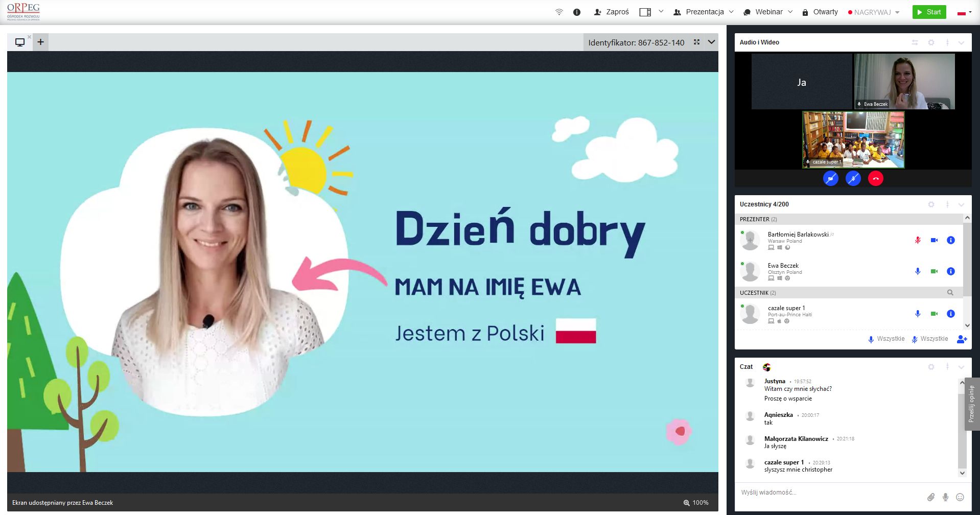Search participants with the magnifier icon

point(950,293)
